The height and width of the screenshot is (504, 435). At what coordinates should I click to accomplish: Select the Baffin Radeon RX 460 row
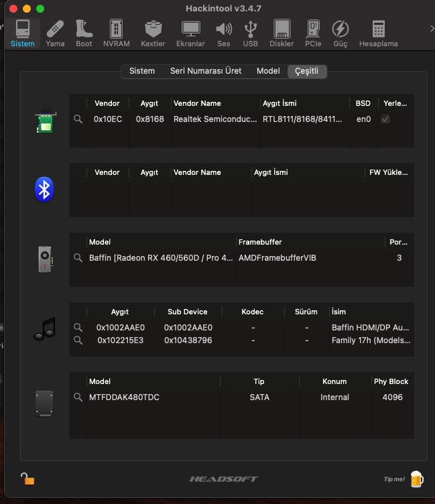point(161,258)
